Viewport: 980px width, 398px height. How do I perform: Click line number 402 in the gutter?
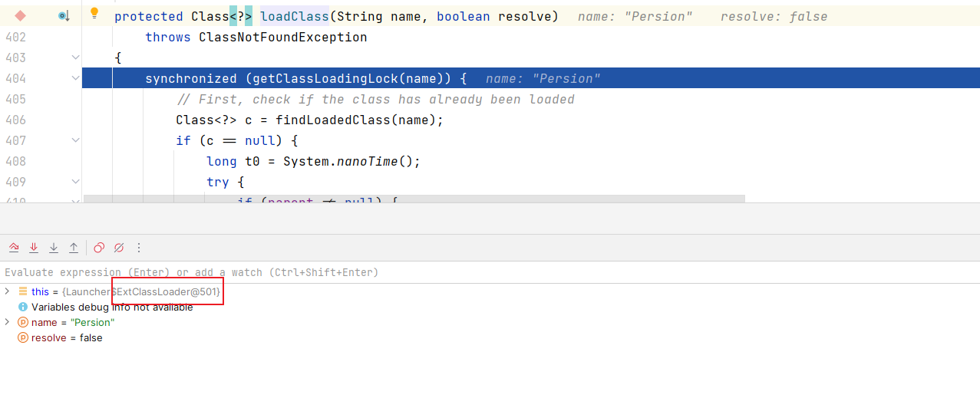tap(15, 37)
